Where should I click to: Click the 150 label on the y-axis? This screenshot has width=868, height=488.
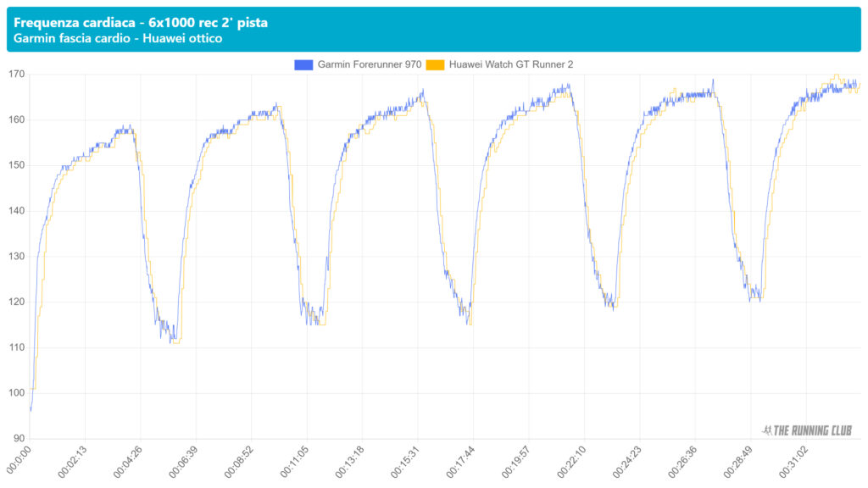point(16,165)
